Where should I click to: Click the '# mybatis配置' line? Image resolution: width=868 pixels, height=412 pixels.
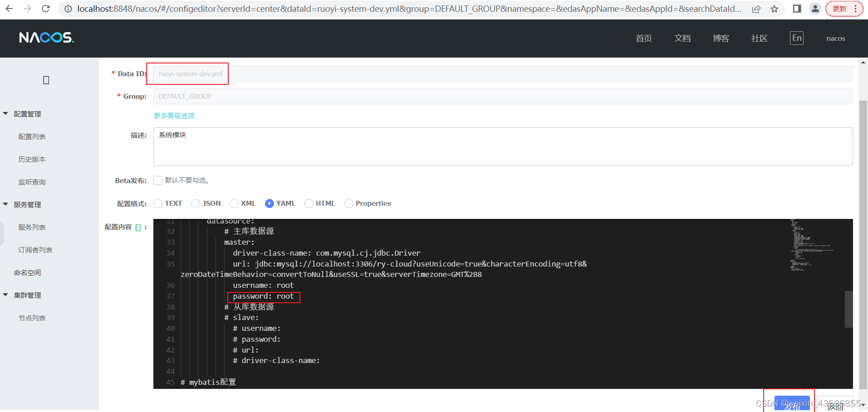tap(208, 383)
